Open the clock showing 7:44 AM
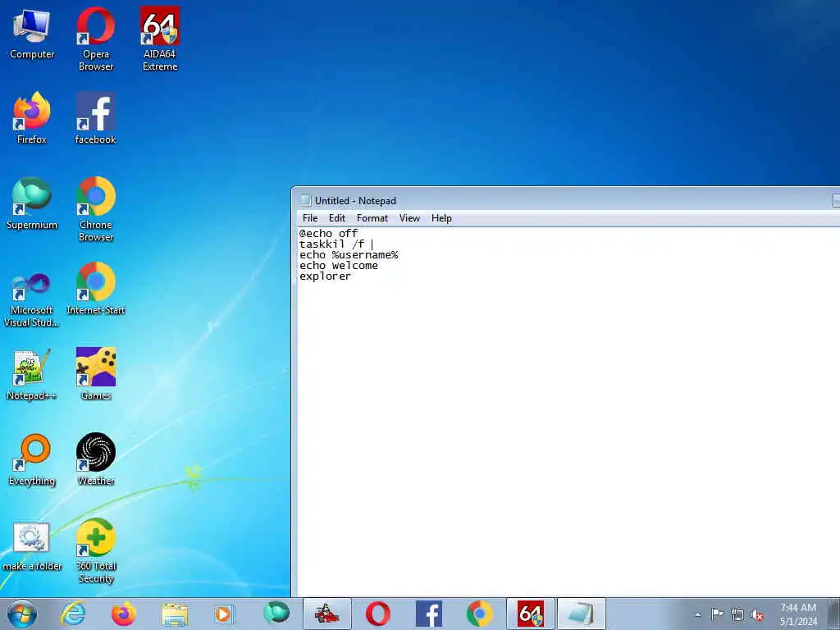 click(798, 614)
